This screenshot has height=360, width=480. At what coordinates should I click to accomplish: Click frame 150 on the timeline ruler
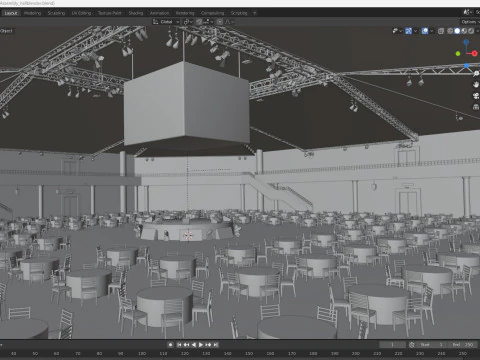point(249,354)
